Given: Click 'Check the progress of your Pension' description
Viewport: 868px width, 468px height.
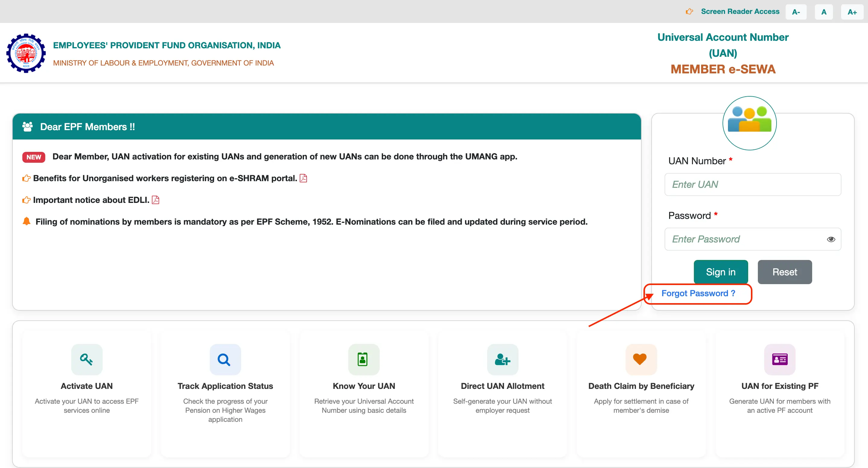Looking at the screenshot, I should pos(225,410).
